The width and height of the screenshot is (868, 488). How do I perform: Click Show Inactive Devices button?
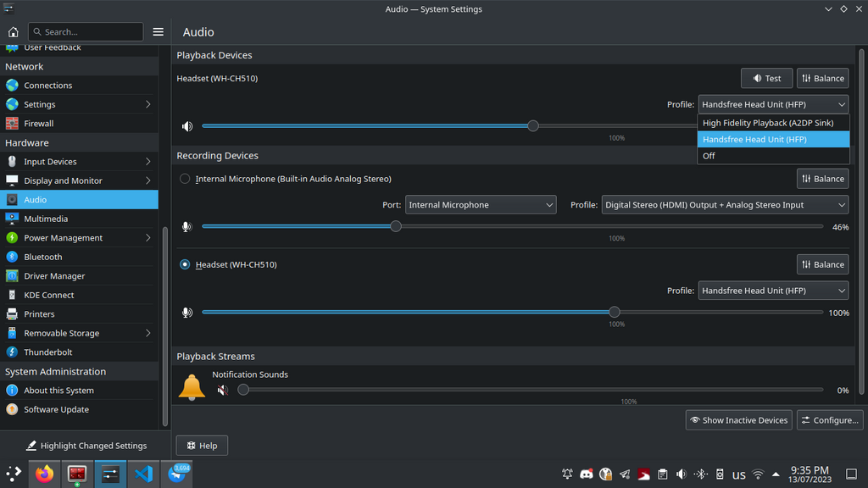click(738, 420)
